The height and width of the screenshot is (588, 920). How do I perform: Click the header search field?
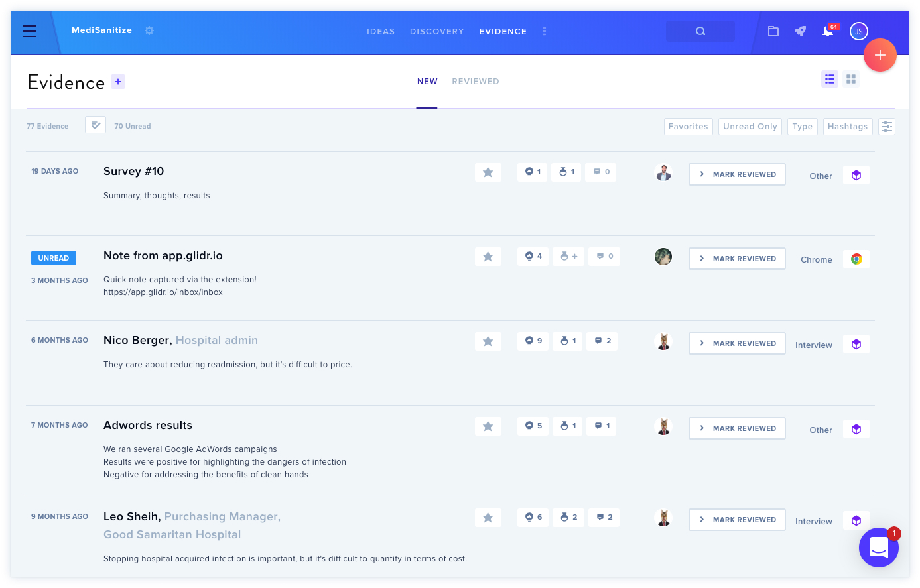point(700,31)
